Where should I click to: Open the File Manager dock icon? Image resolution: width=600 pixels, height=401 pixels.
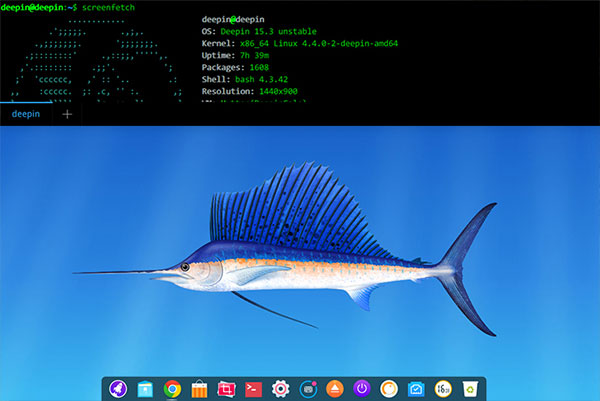145,389
